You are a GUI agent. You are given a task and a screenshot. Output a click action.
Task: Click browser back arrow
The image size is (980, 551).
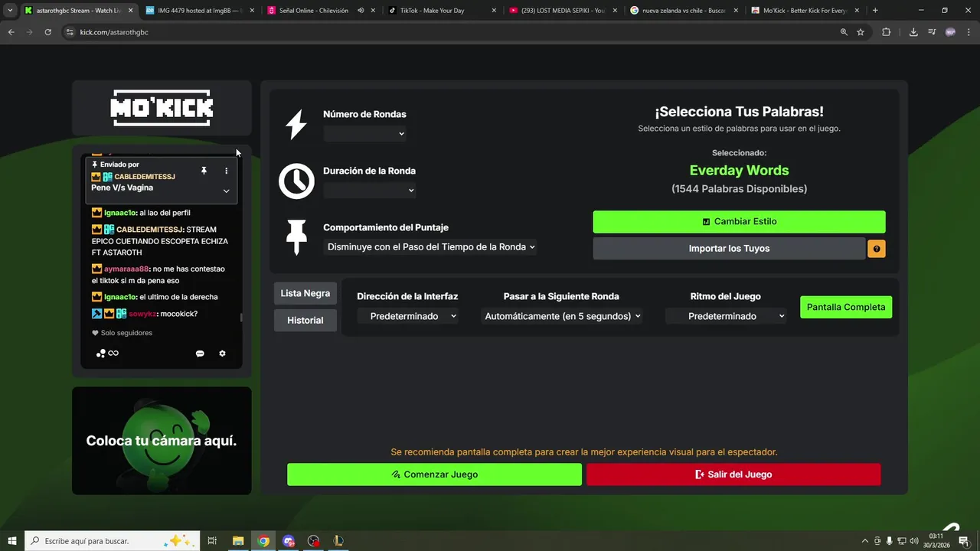(x=11, y=32)
